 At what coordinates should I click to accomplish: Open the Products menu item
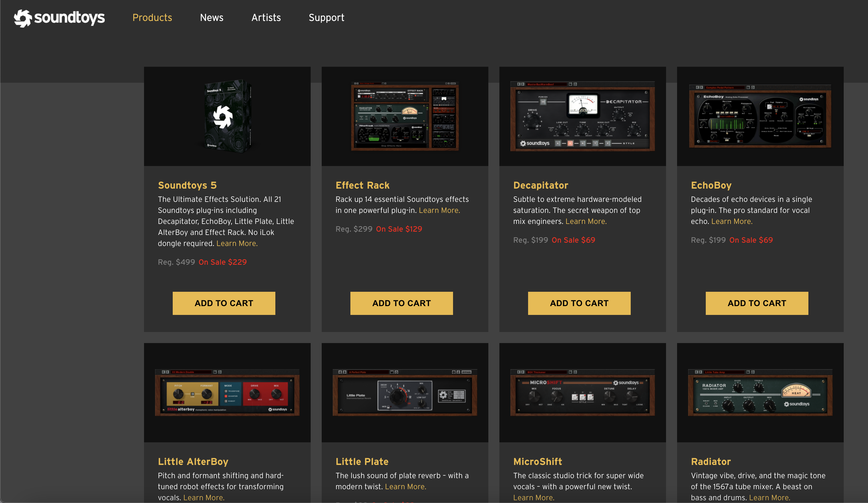point(152,18)
